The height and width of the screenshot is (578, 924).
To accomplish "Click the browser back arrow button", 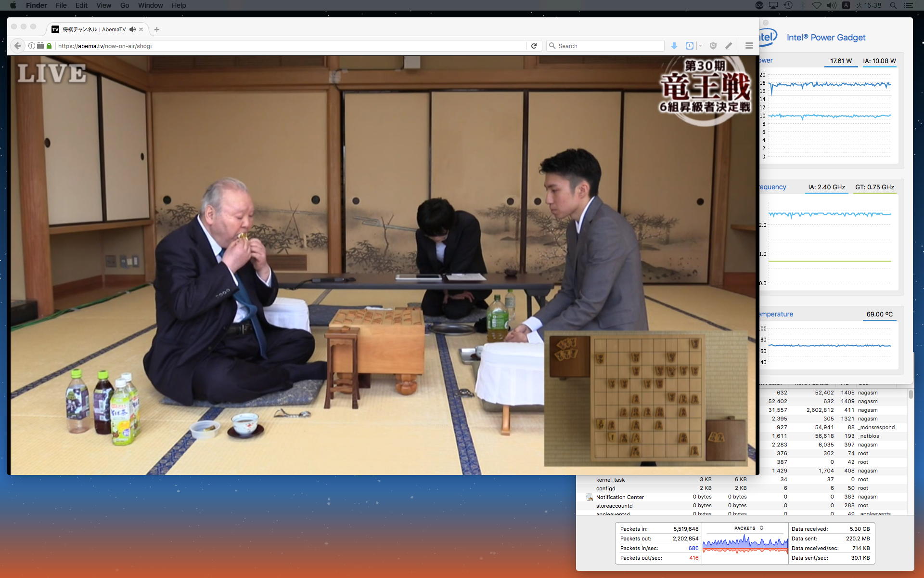I will click(17, 46).
